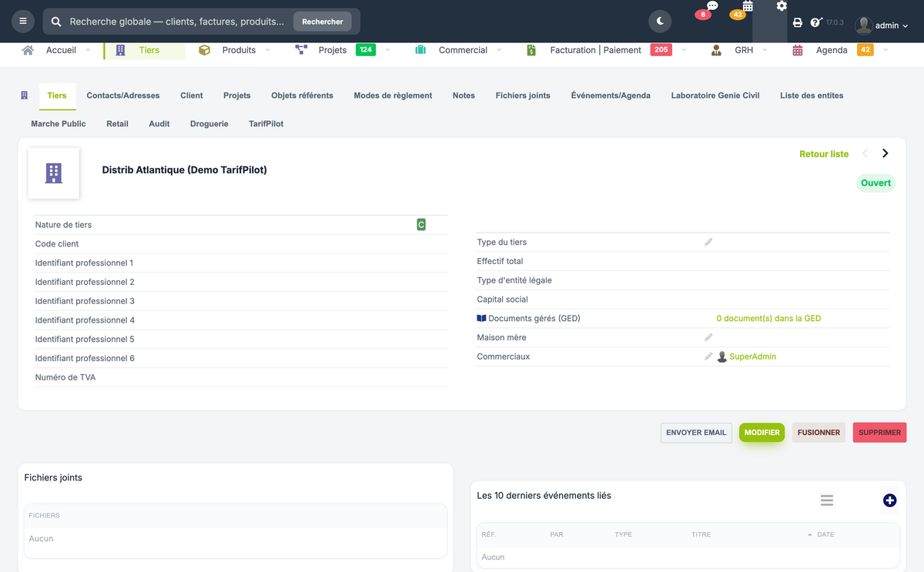Open Modes de règlement tab
The width and height of the screenshot is (924, 572).
tap(393, 95)
